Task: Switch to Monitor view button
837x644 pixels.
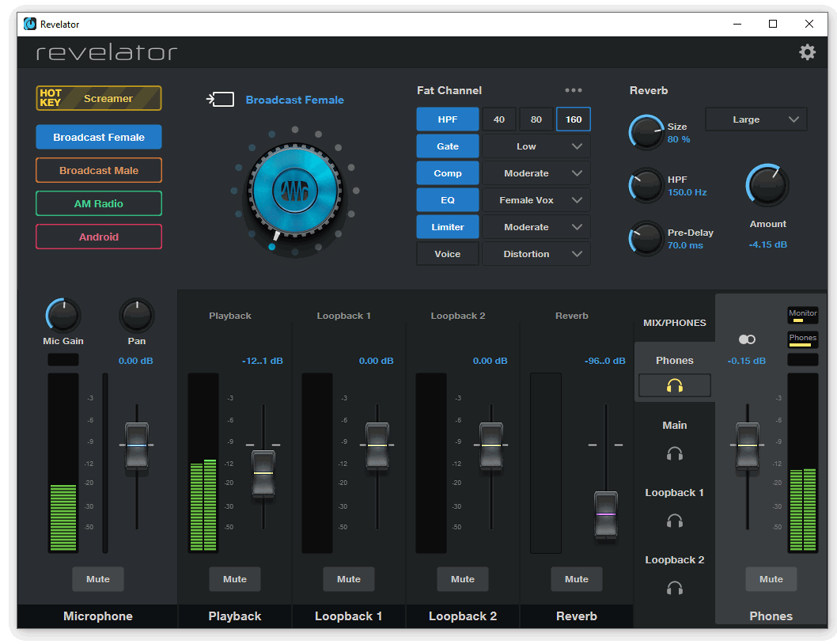Action: pyautogui.click(x=802, y=315)
